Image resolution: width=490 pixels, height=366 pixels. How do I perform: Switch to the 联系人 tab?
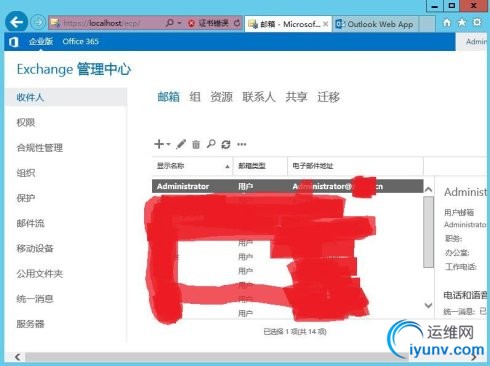(x=259, y=97)
